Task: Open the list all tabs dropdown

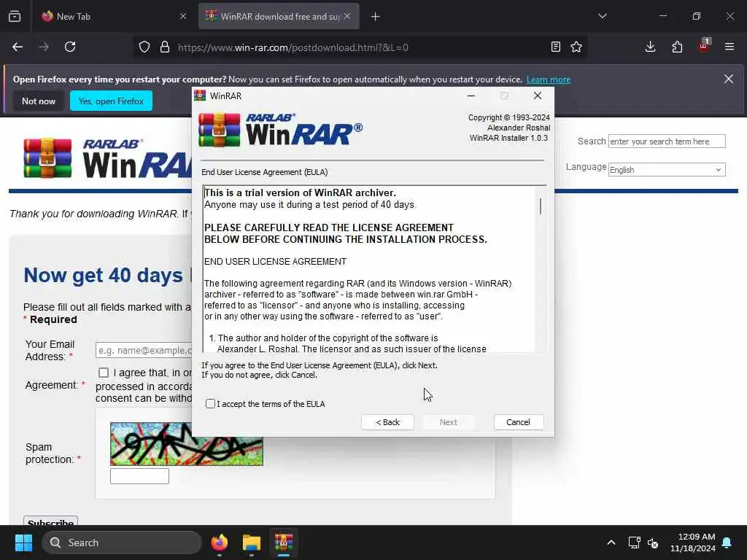Action: pyautogui.click(x=602, y=16)
